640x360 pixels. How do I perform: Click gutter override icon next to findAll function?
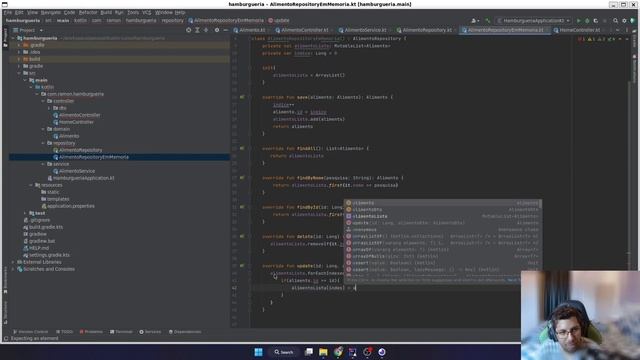tap(242, 149)
